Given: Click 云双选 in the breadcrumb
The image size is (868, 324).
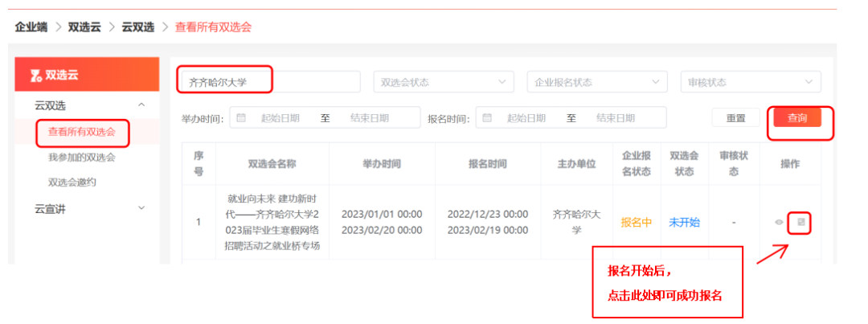Looking at the screenshot, I should 138,27.
